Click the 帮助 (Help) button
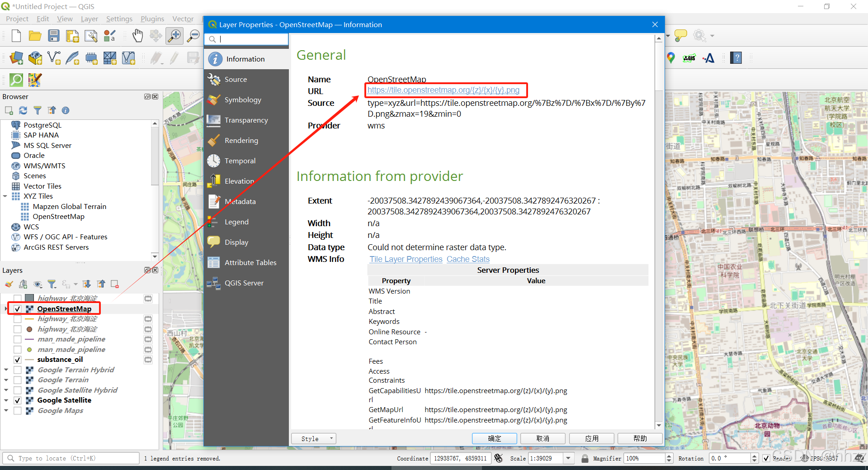 (x=640, y=438)
